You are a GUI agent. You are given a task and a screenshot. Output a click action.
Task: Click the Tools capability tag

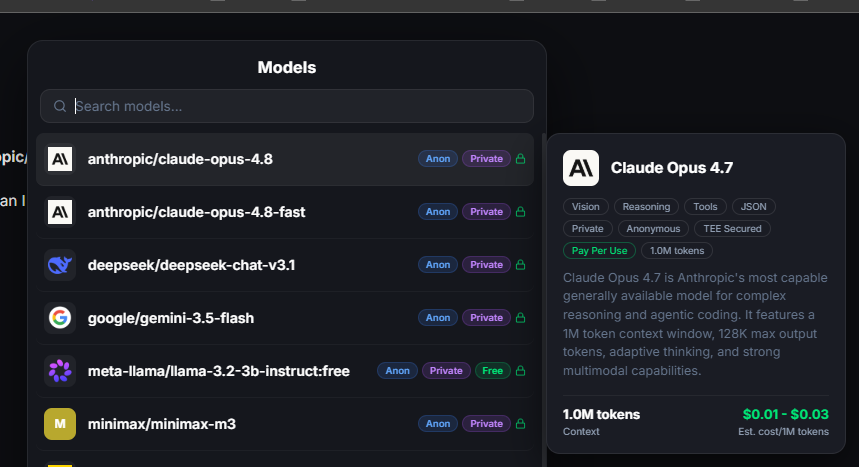click(705, 207)
